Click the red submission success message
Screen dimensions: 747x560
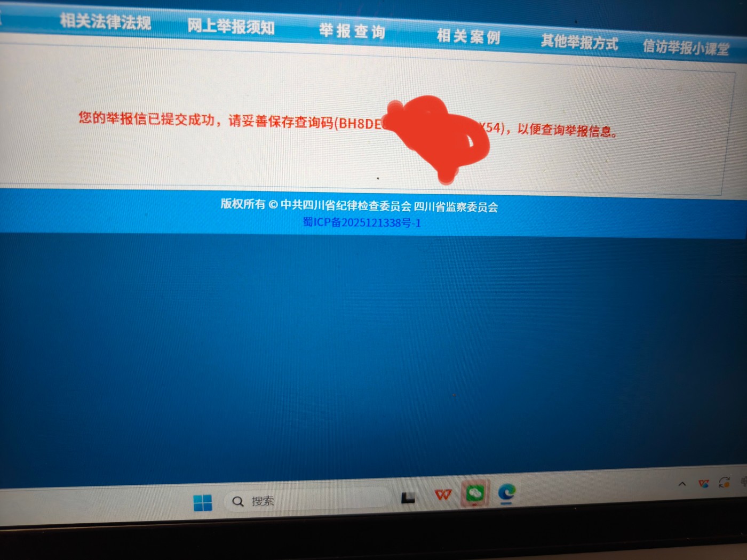(348, 124)
